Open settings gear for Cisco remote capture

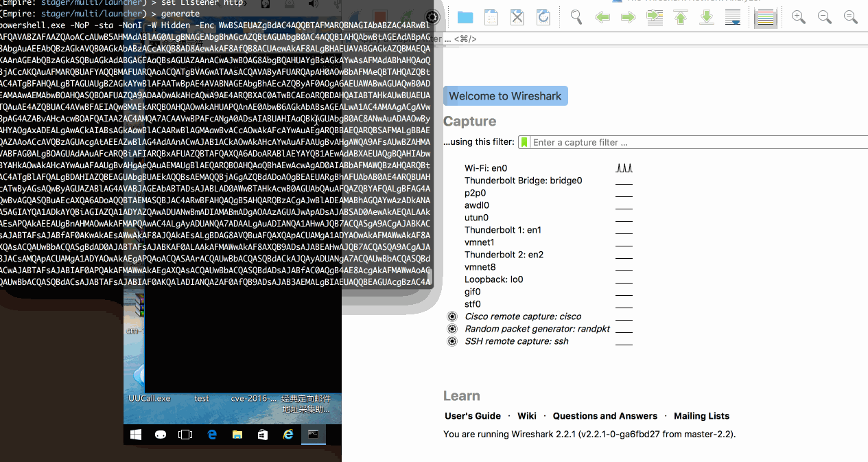click(451, 316)
